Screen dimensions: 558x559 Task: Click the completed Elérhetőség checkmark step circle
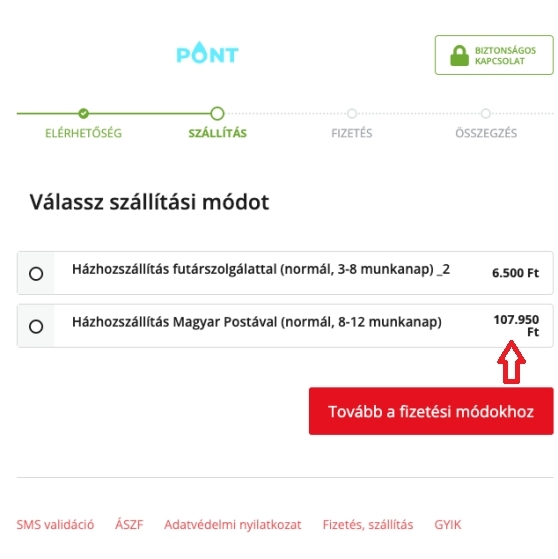(x=83, y=113)
